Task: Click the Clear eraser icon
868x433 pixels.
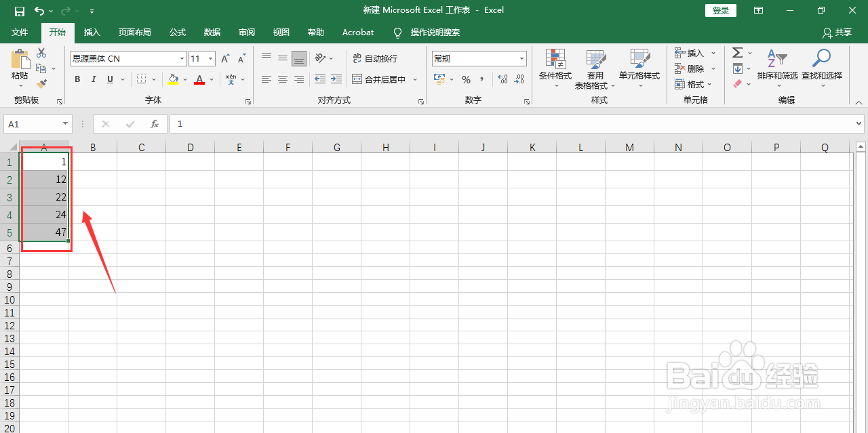Action: pos(738,84)
